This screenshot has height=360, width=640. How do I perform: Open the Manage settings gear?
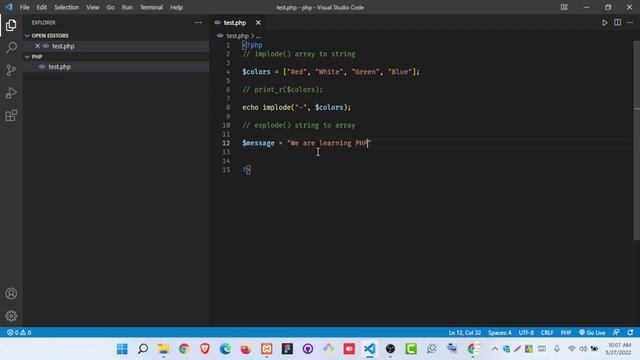11,316
